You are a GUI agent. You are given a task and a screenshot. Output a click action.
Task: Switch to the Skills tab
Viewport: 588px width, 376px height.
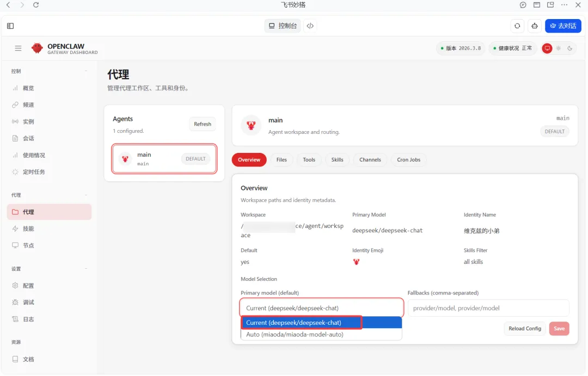(x=337, y=159)
